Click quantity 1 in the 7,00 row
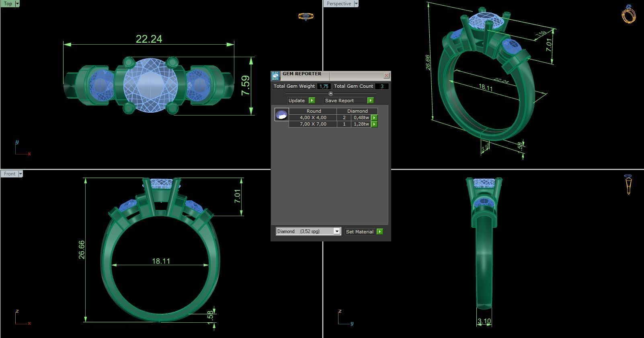Screen dimensions: 644x338 344,124
